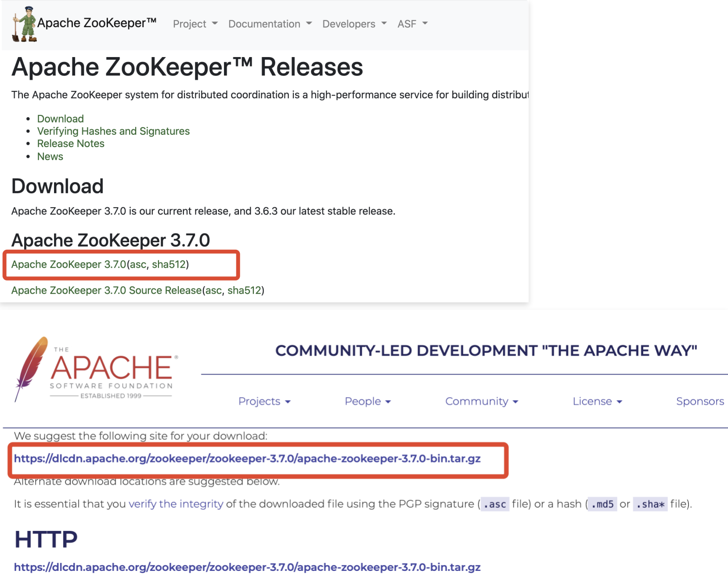Click the Apache Software Foundation feather logo
This screenshot has height=581, width=728.
(96, 369)
